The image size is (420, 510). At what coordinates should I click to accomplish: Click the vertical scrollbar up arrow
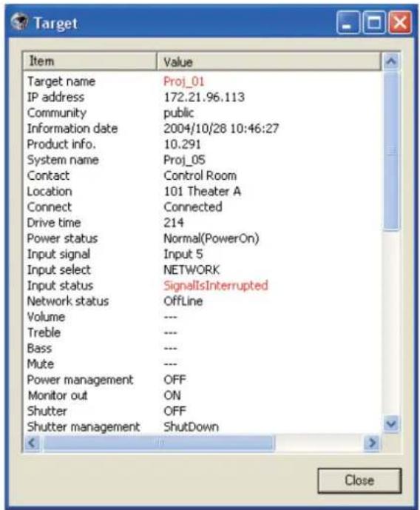391,61
